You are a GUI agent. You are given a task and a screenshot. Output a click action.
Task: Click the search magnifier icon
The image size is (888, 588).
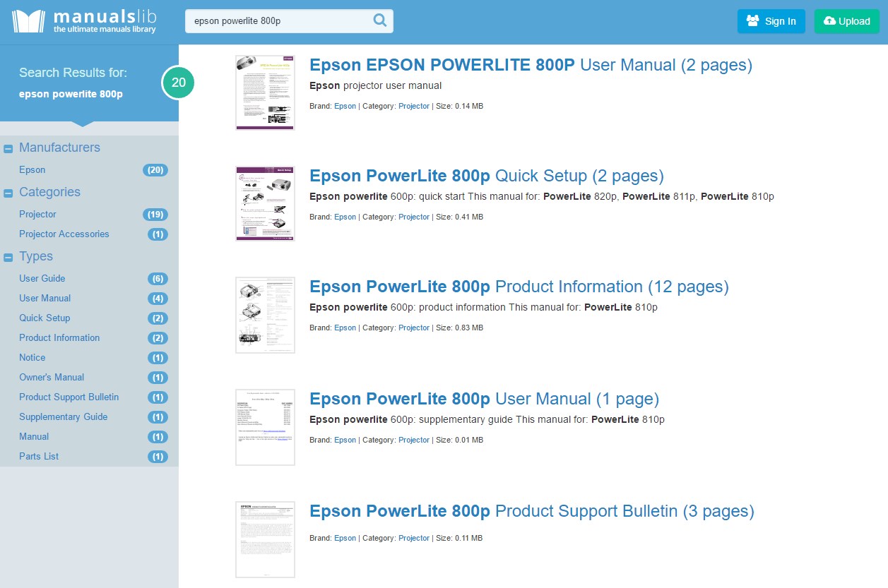pos(380,20)
